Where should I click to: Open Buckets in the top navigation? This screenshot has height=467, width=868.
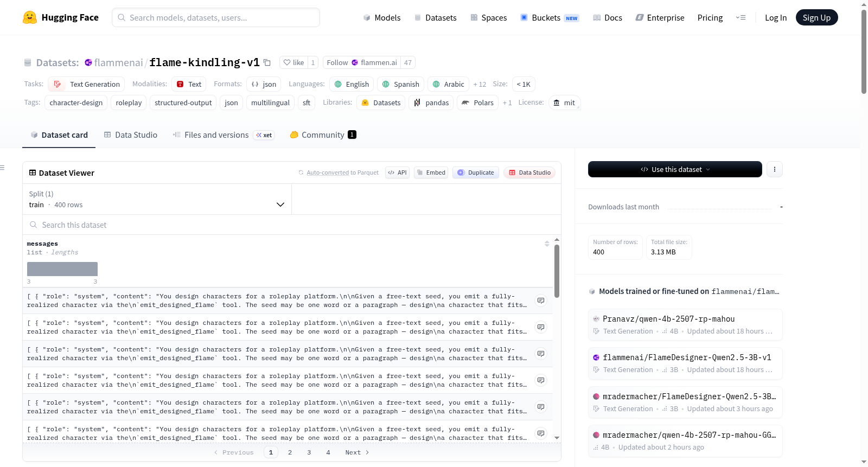tap(550, 17)
